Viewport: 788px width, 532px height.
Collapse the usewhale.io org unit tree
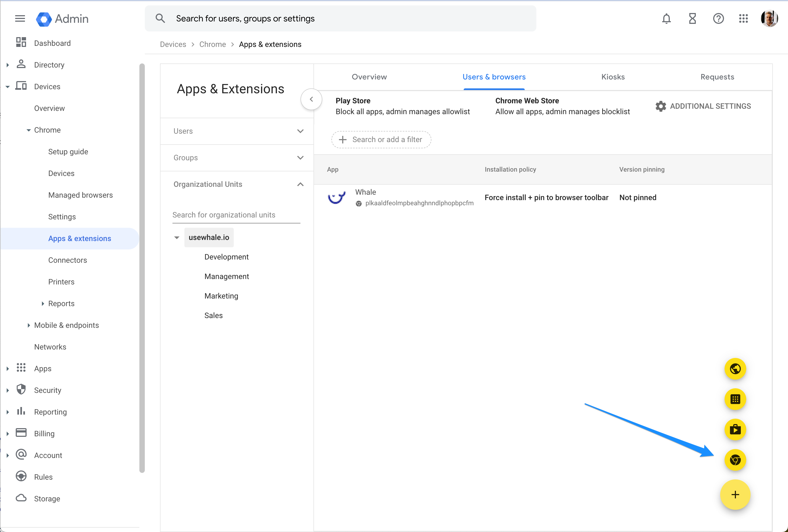pos(177,238)
